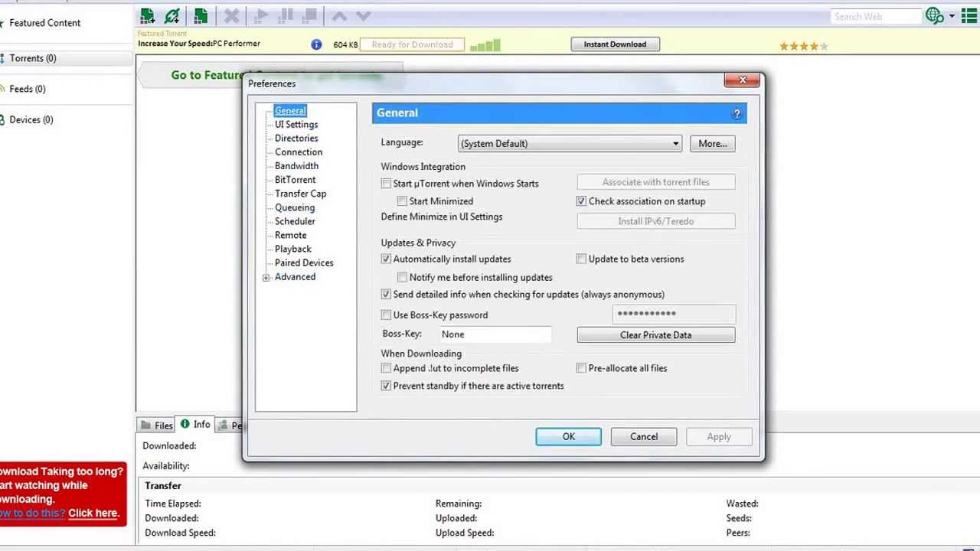Open Connection preferences page
Image resolution: width=980 pixels, height=551 pixels.
coord(299,152)
